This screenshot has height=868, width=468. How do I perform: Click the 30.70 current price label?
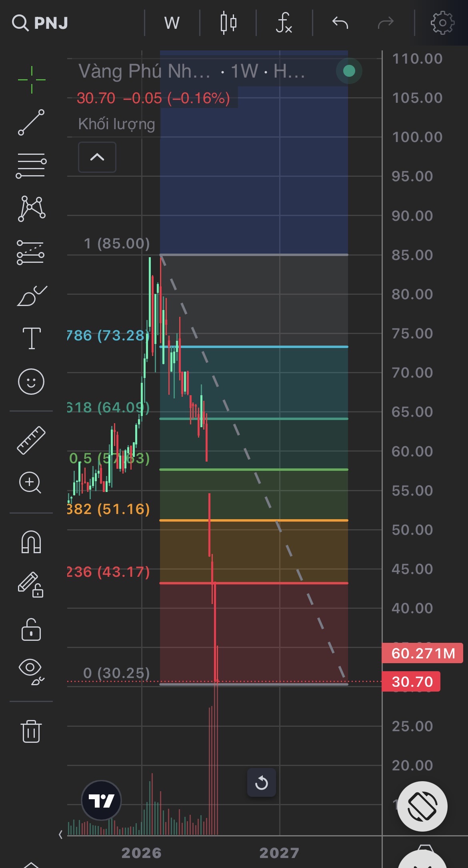coord(412,682)
